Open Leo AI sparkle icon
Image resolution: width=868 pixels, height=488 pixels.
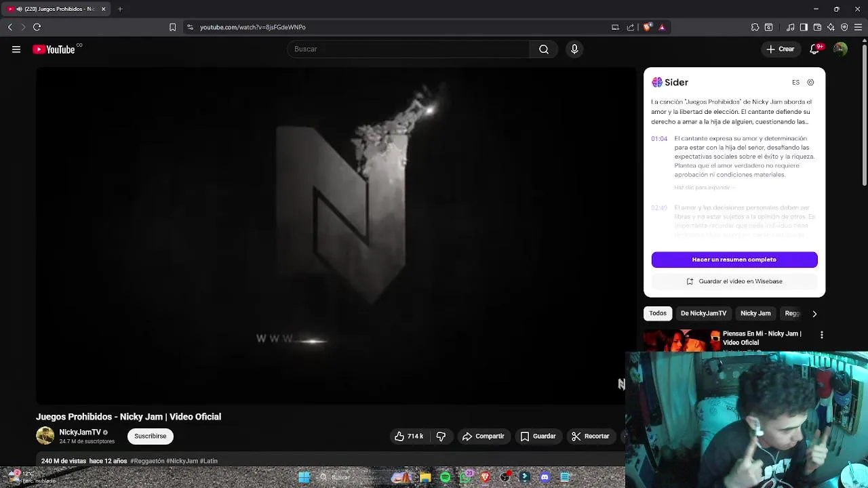[x=831, y=27]
